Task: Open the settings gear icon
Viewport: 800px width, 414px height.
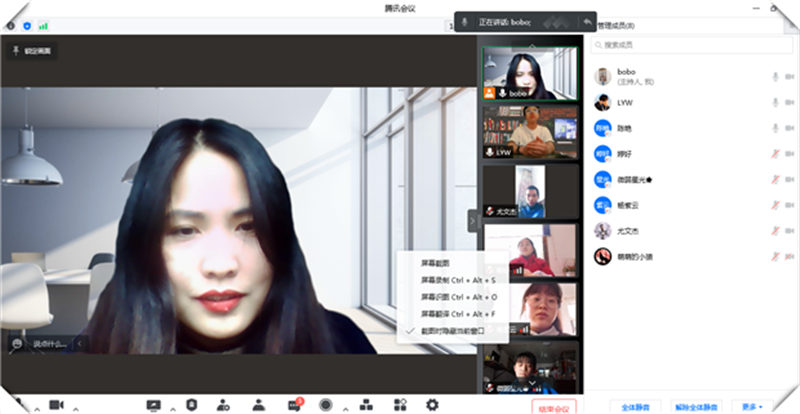Action: [432, 405]
